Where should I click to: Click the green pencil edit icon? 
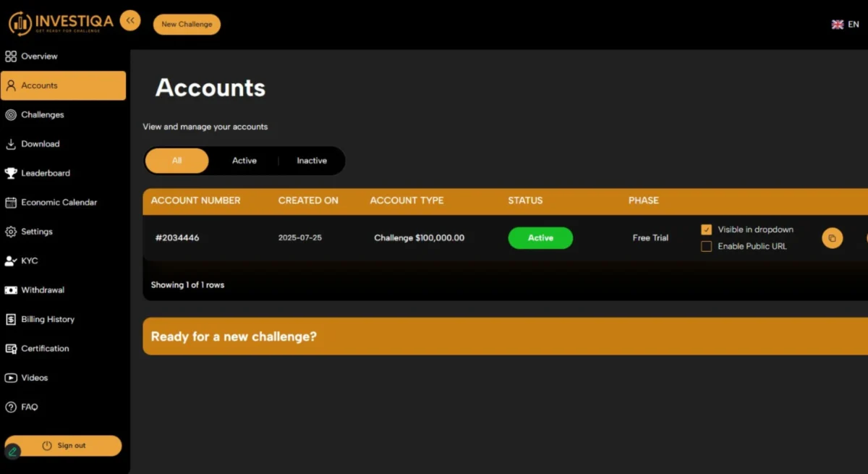[12, 452]
